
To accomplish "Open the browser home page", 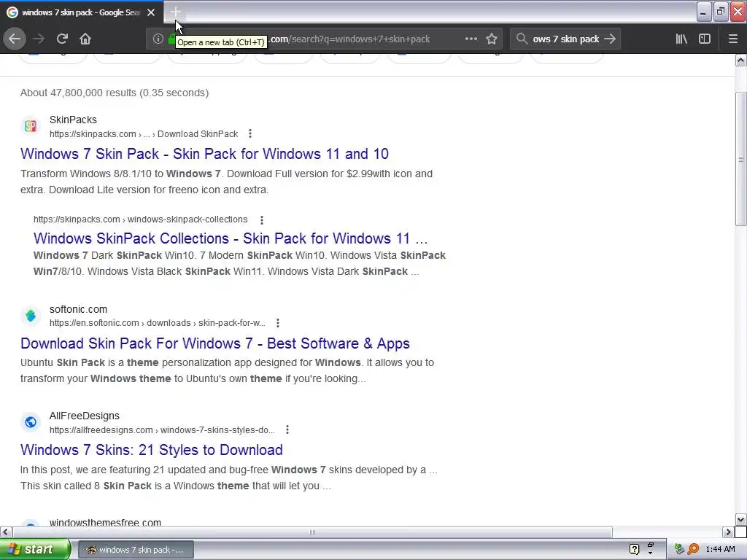I will coord(85,39).
